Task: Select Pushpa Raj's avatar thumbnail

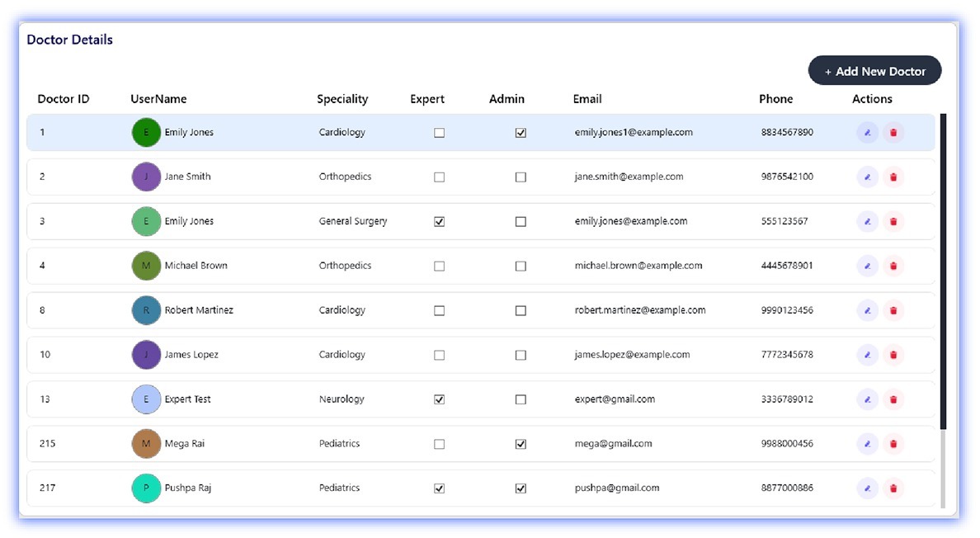Action: click(146, 488)
